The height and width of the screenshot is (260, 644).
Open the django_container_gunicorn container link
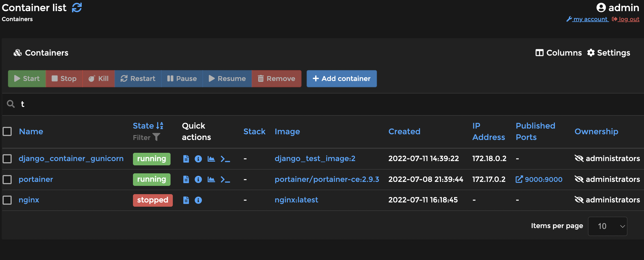pyautogui.click(x=71, y=159)
